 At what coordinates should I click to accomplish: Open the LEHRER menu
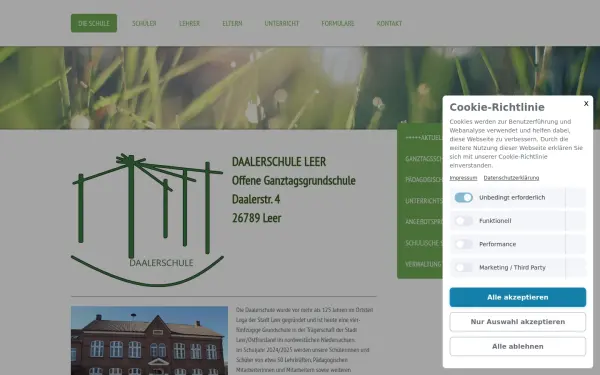189,23
